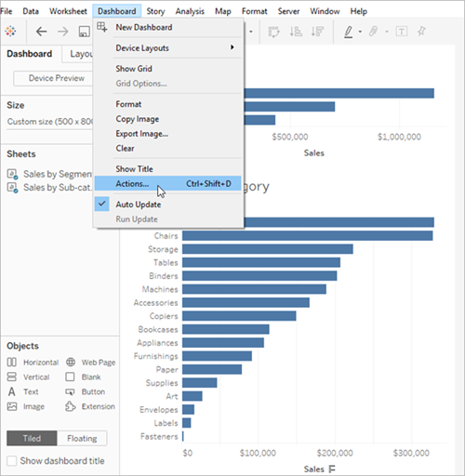Switch to Floating layout mode

[82, 438]
